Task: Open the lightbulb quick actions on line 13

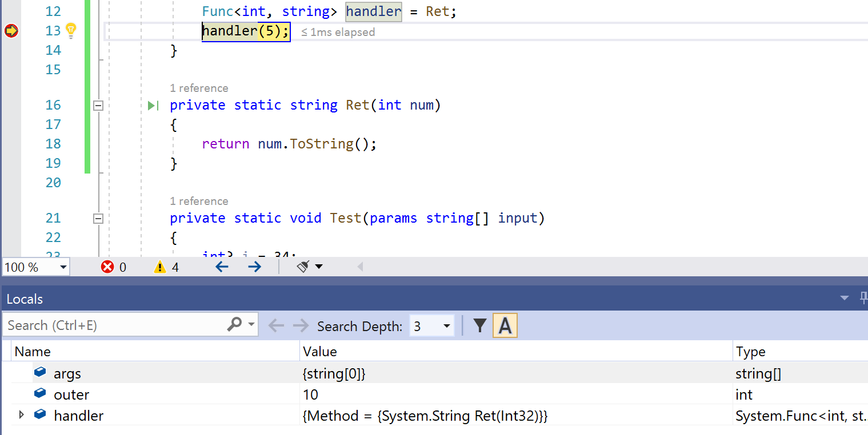Action: 71,31
